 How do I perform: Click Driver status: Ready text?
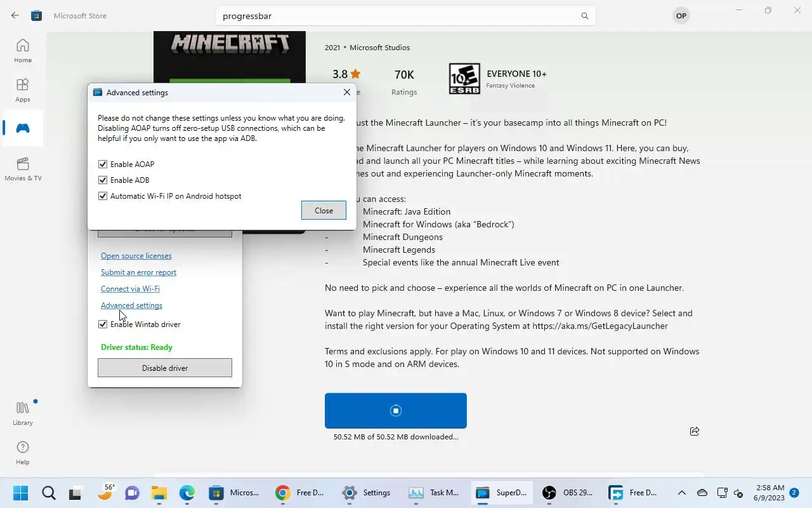(136, 347)
